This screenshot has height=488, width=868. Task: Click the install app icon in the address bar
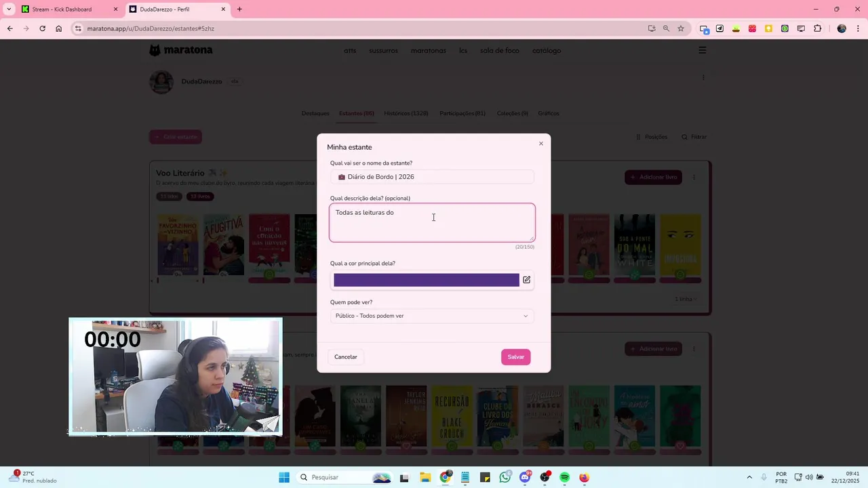tap(652, 28)
